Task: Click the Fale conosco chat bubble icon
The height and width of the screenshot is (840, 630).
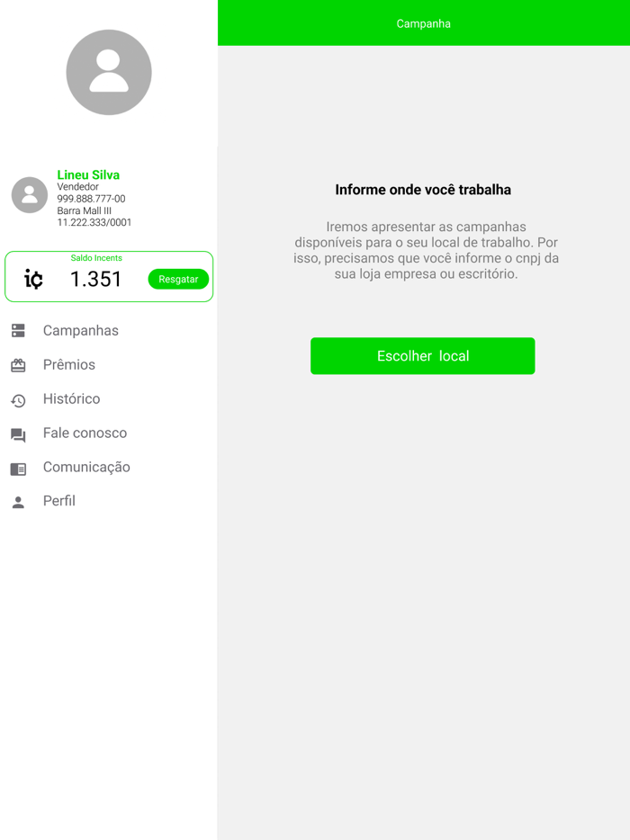Action: (x=18, y=435)
